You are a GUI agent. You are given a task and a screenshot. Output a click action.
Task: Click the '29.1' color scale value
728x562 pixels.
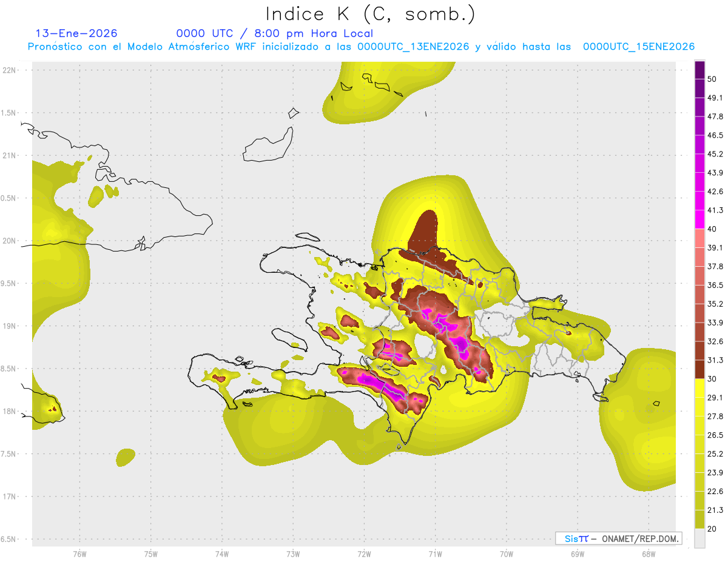(x=715, y=398)
